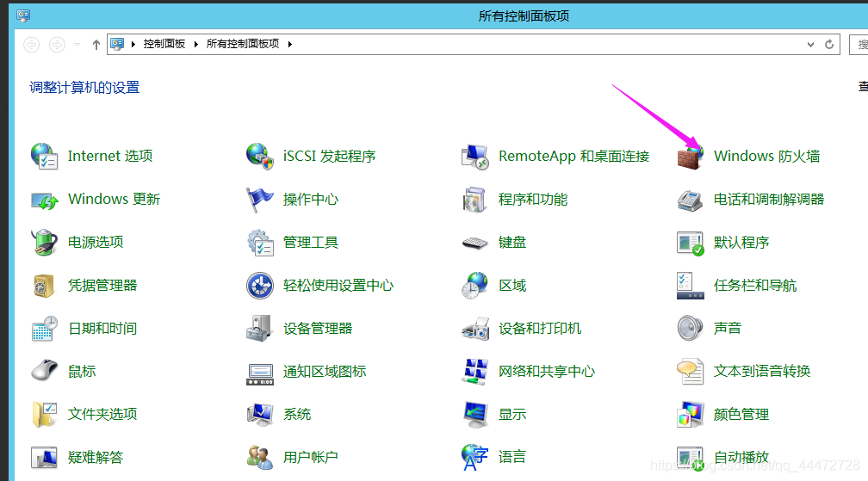Open the Windows 防火墙 link
This screenshot has width=868, height=481.
coord(766,157)
